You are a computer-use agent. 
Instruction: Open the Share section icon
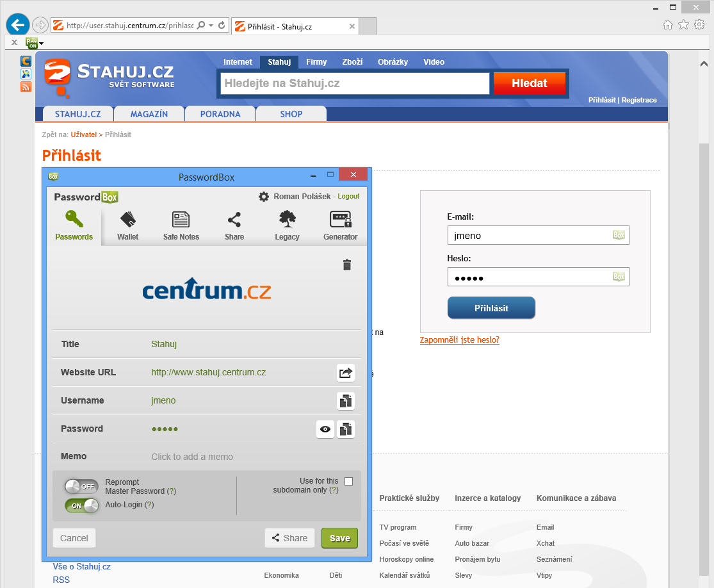pos(234,225)
